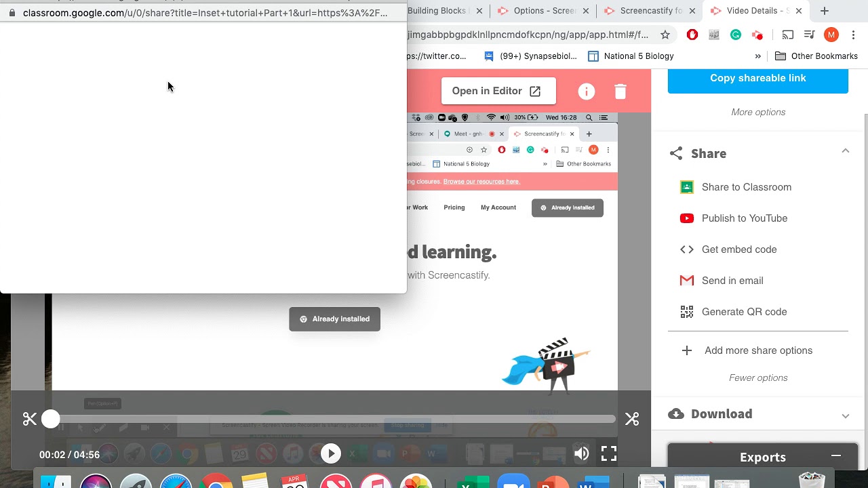868x488 pixels.
Task: Minimize the Exports panel
Action: coord(836,456)
